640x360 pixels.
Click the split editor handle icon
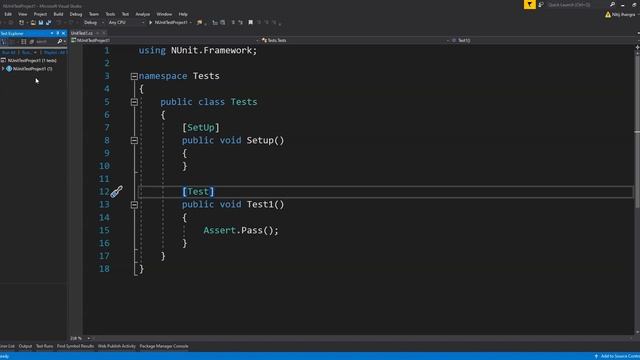(x=637, y=47)
